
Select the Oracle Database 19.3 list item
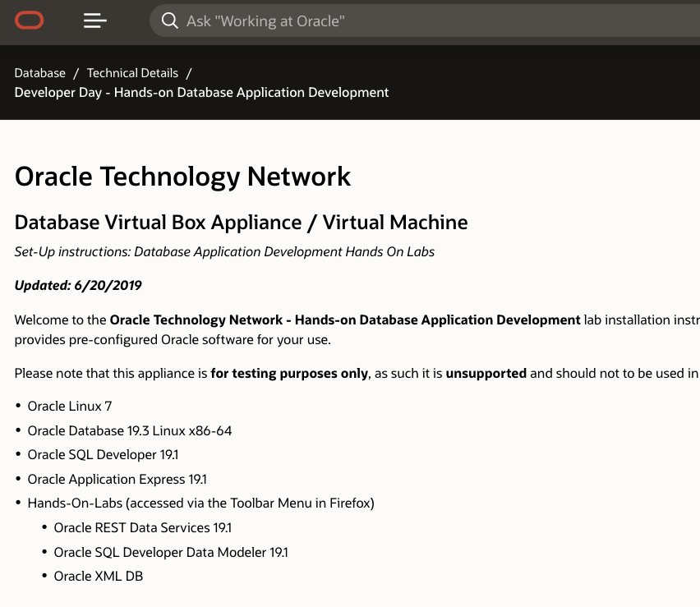129,430
